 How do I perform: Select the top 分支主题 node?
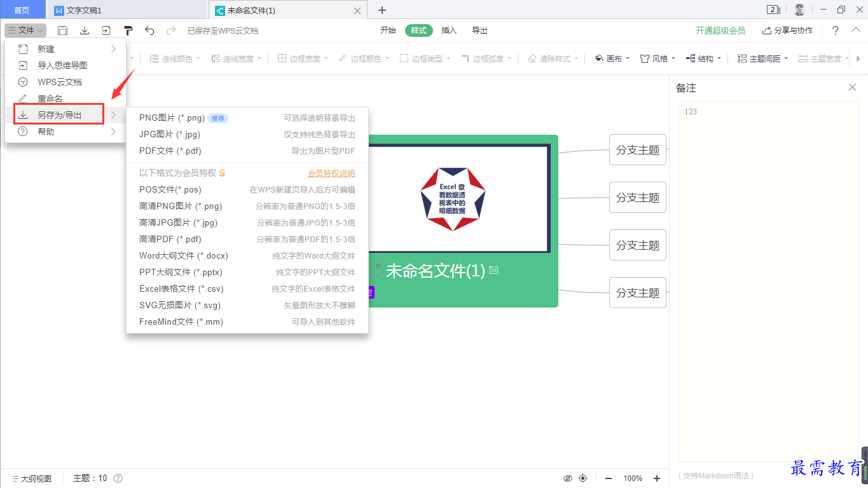tap(638, 150)
